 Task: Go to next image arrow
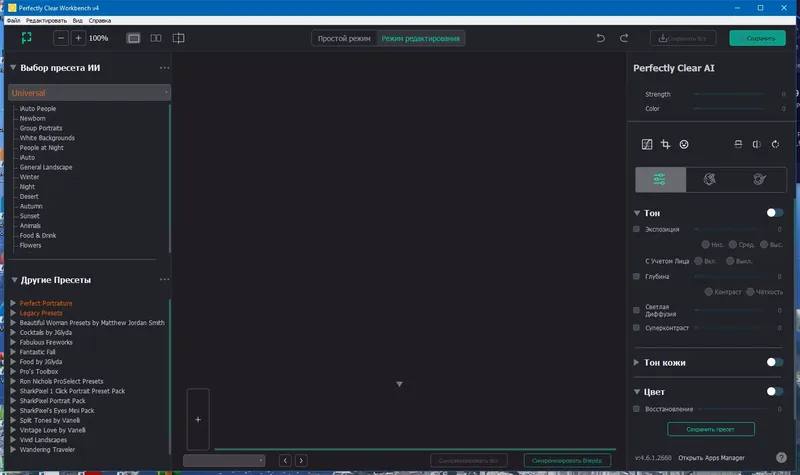pos(301,461)
